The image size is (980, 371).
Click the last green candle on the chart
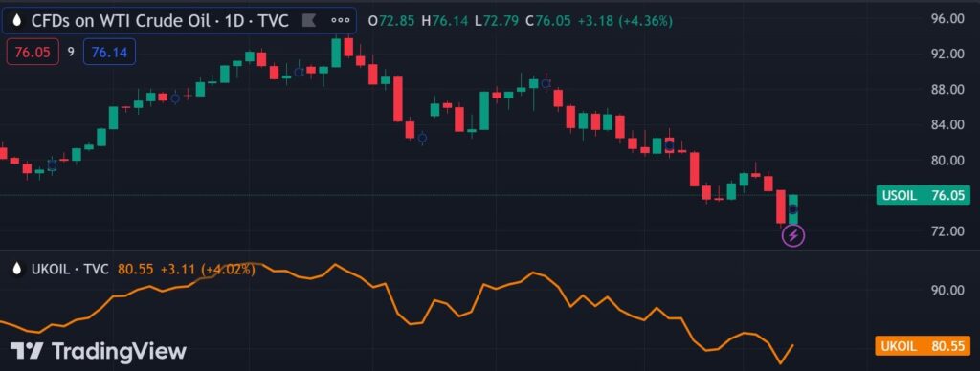(x=792, y=209)
